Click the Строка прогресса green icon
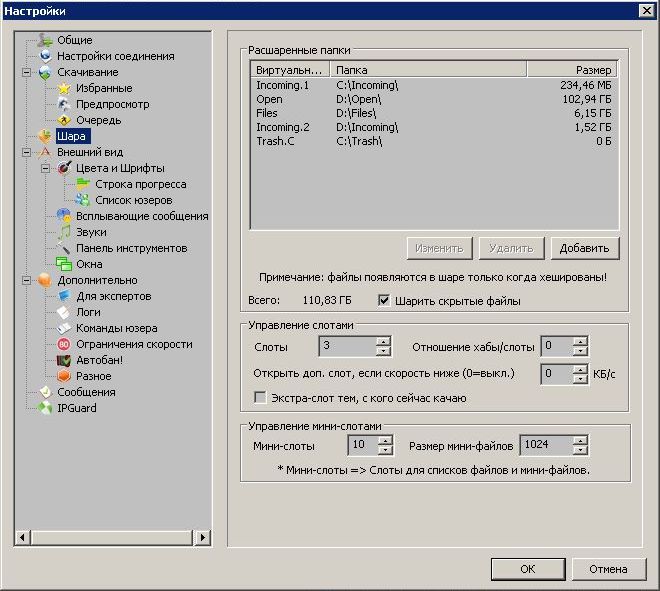This screenshot has width=660, height=591. tap(83, 184)
